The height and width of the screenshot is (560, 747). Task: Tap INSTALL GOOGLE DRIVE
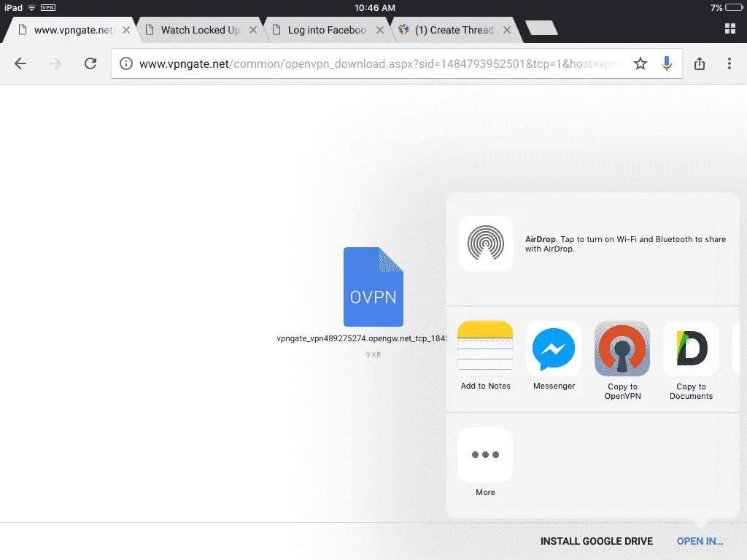tap(597, 542)
